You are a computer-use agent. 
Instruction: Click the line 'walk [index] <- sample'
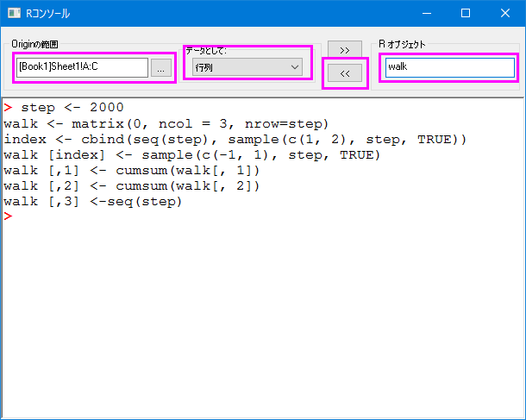(x=191, y=155)
